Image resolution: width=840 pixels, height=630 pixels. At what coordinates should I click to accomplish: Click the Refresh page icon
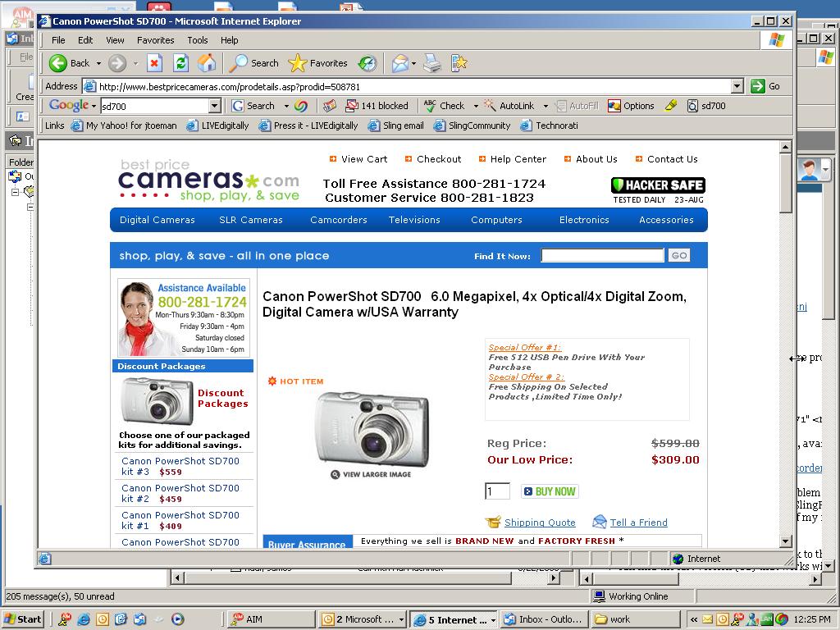coord(180,63)
